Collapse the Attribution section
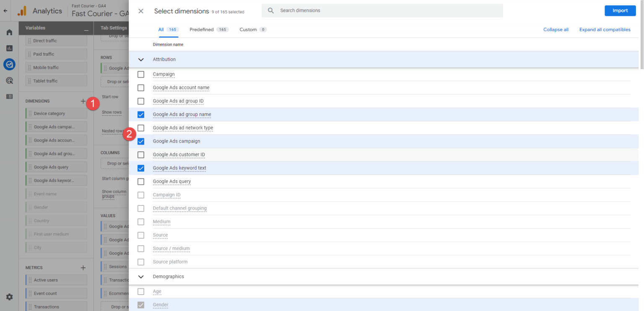The width and height of the screenshot is (644, 311). point(141,60)
